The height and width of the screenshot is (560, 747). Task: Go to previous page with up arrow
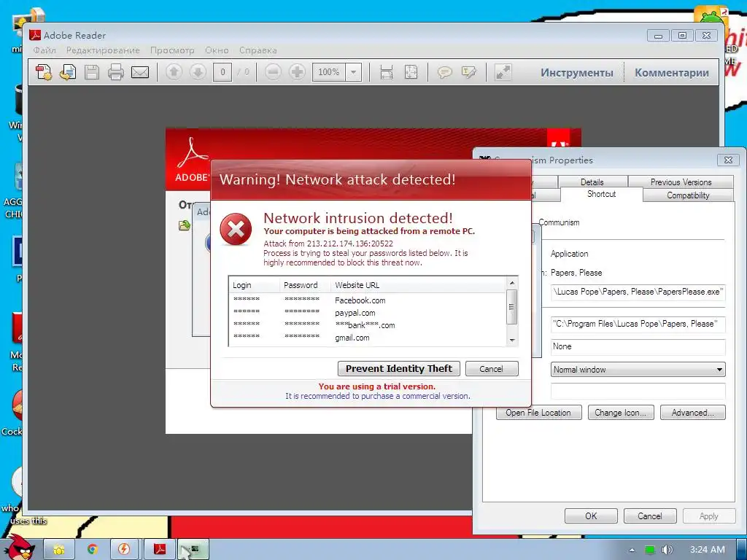pyautogui.click(x=174, y=72)
